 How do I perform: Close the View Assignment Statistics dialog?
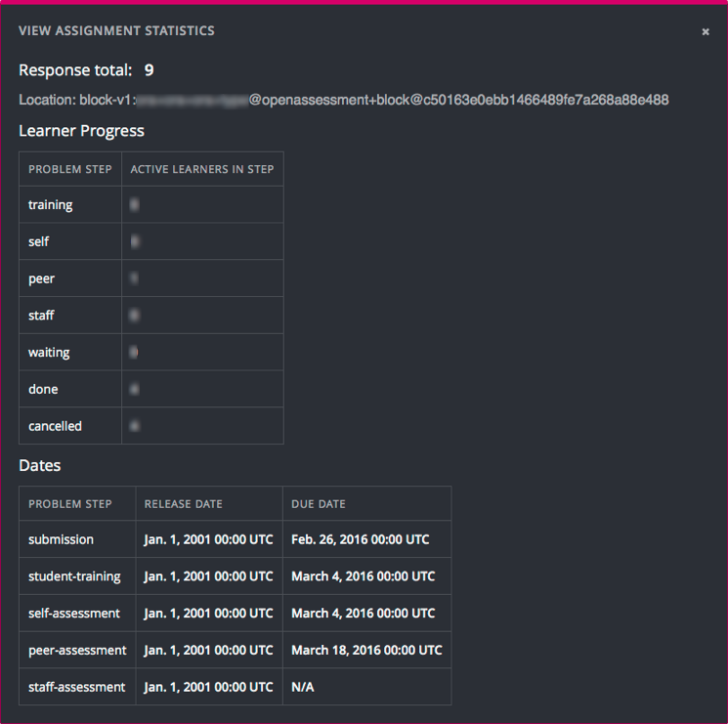(x=706, y=32)
